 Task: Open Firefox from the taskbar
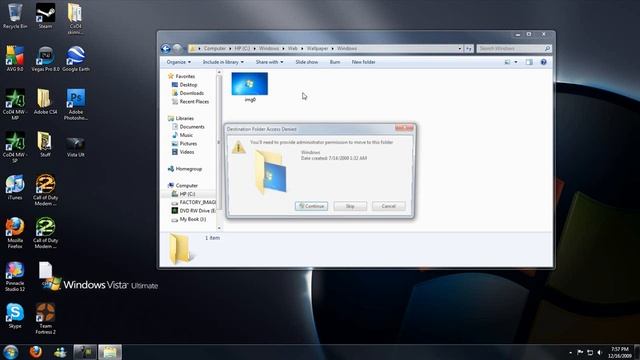tap(36, 352)
